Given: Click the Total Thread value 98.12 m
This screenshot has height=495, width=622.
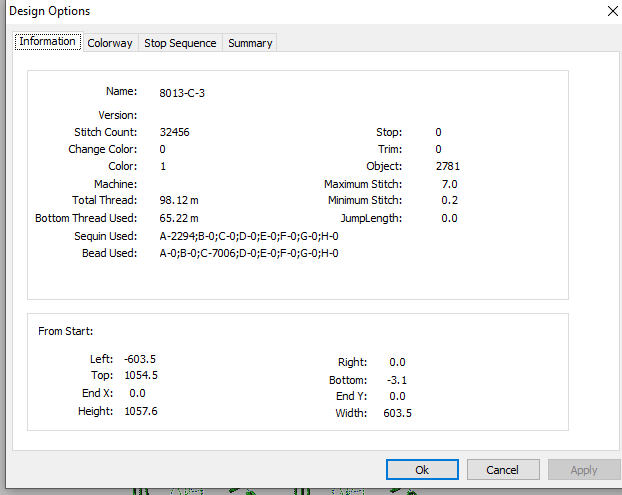Looking at the screenshot, I should (x=179, y=200).
